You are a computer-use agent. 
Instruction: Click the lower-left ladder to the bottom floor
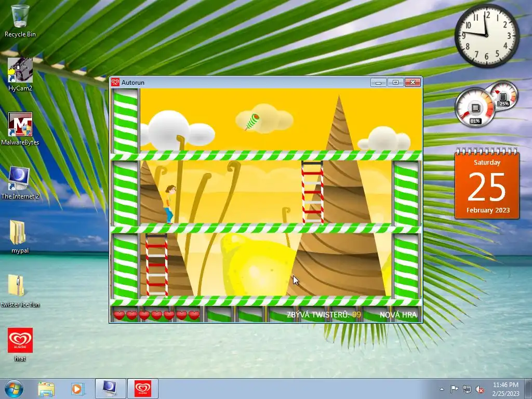[x=156, y=265]
